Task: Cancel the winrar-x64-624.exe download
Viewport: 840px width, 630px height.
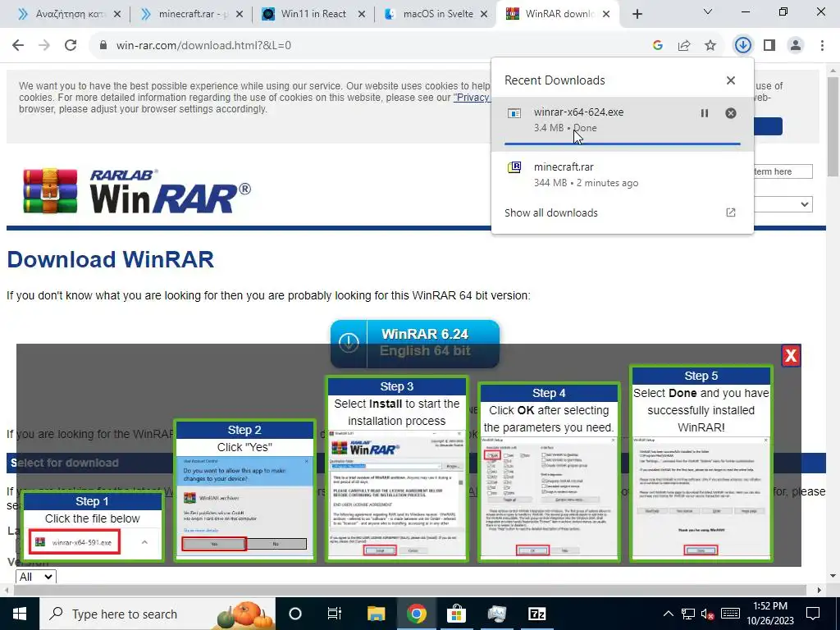Action: pyautogui.click(x=731, y=113)
